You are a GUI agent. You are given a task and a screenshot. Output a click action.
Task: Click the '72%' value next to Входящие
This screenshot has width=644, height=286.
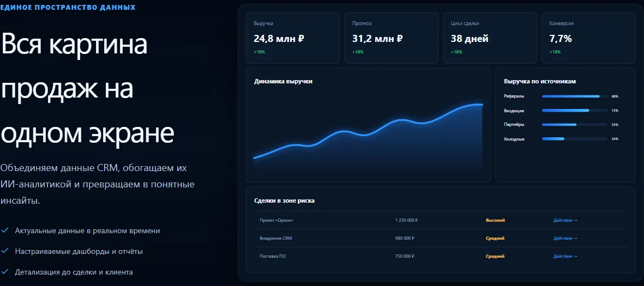615,111
